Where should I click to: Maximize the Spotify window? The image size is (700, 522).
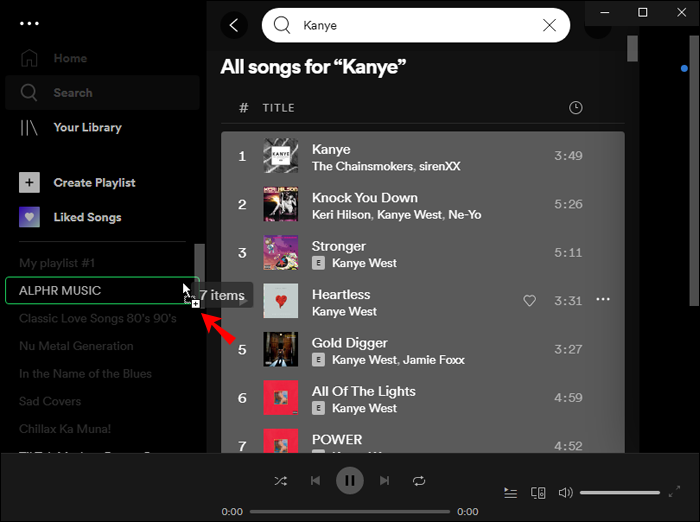coord(642,13)
